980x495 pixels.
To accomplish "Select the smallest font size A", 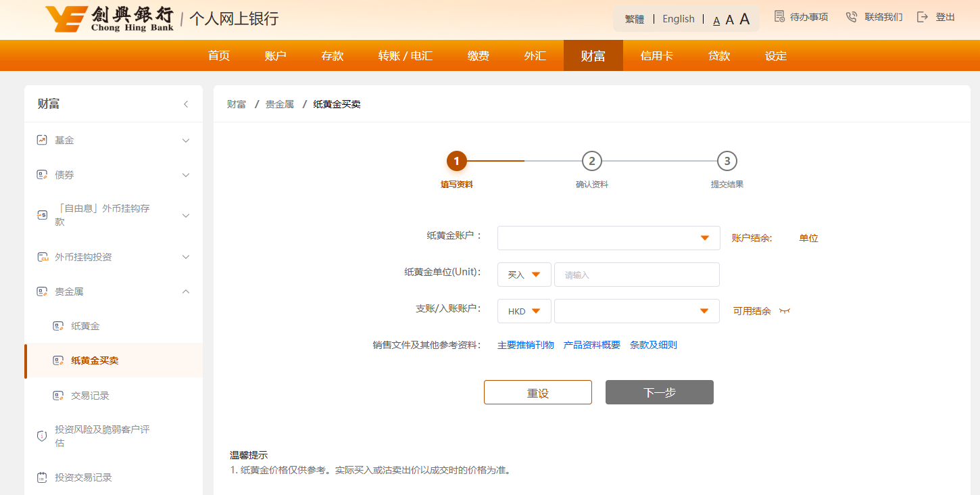I will pos(716,20).
